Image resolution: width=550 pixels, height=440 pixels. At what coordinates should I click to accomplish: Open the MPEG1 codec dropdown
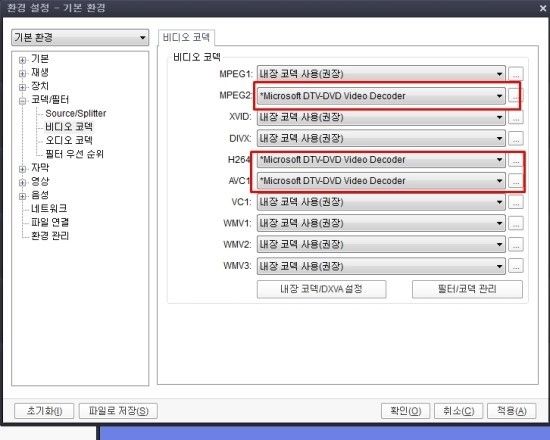[x=381, y=74]
